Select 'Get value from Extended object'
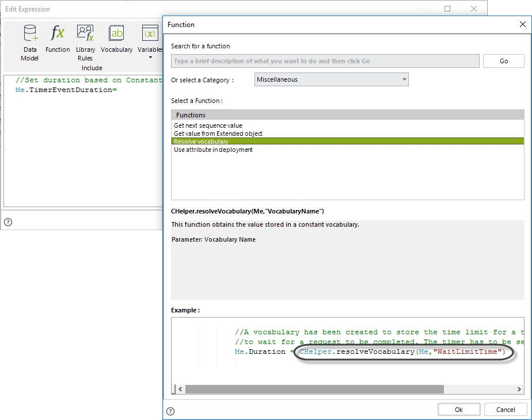This screenshot has width=532, height=420. [218, 133]
